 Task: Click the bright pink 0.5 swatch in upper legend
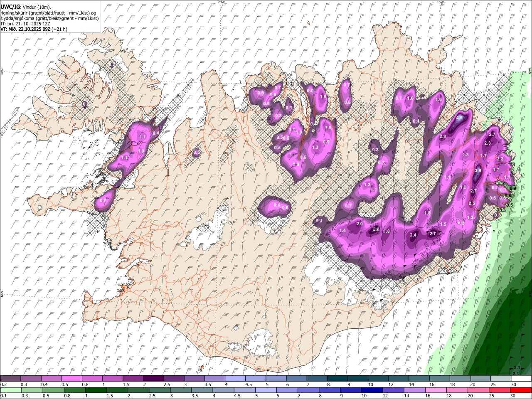coord(71,379)
